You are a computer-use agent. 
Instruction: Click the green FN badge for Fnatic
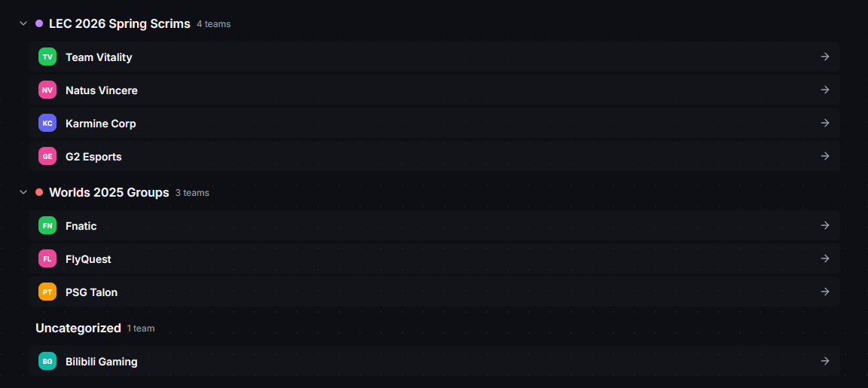pyautogui.click(x=47, y=226)
